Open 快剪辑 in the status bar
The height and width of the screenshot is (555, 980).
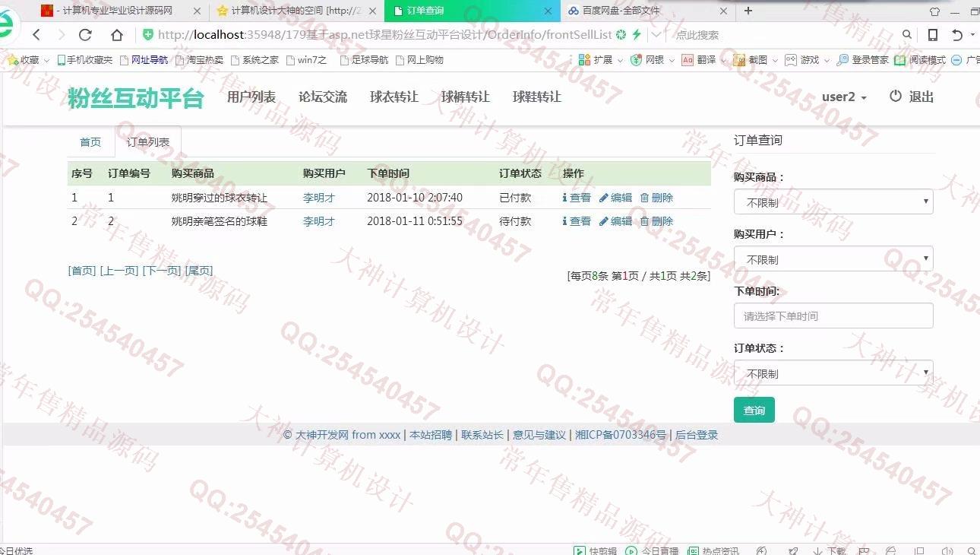click(596, 550)
